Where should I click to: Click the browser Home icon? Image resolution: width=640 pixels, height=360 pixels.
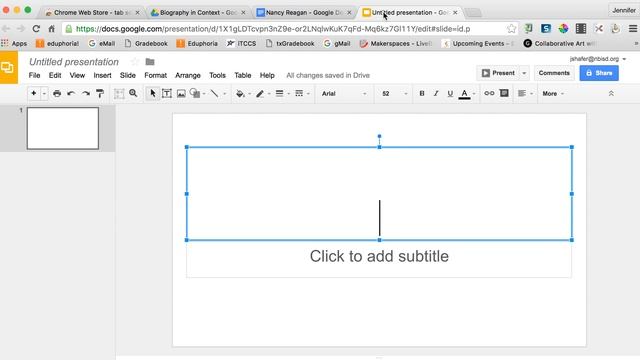coord(51,29)
